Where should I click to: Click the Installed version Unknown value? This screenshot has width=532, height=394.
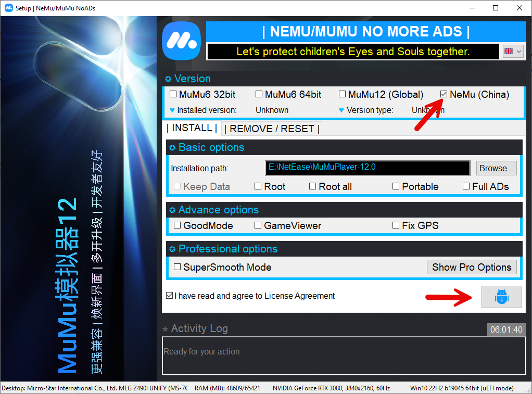pyautogui.click(x=272, y=110)
